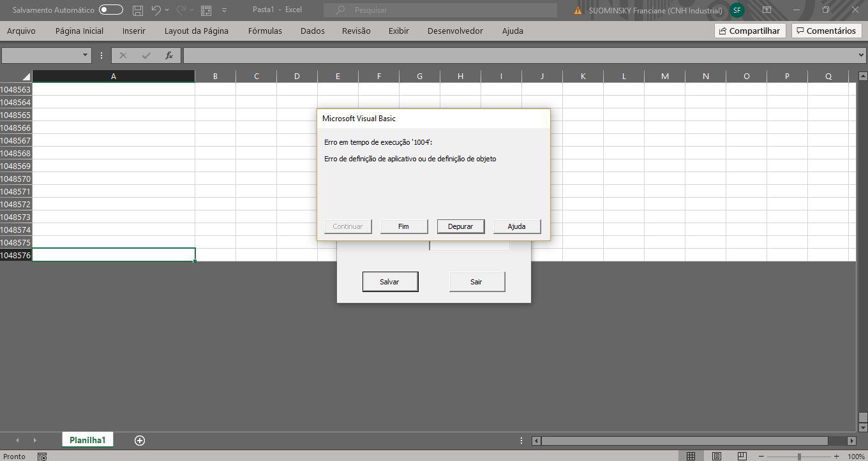Click the Comentários button
The image size is (868, 461).
[x=826, y=31]
